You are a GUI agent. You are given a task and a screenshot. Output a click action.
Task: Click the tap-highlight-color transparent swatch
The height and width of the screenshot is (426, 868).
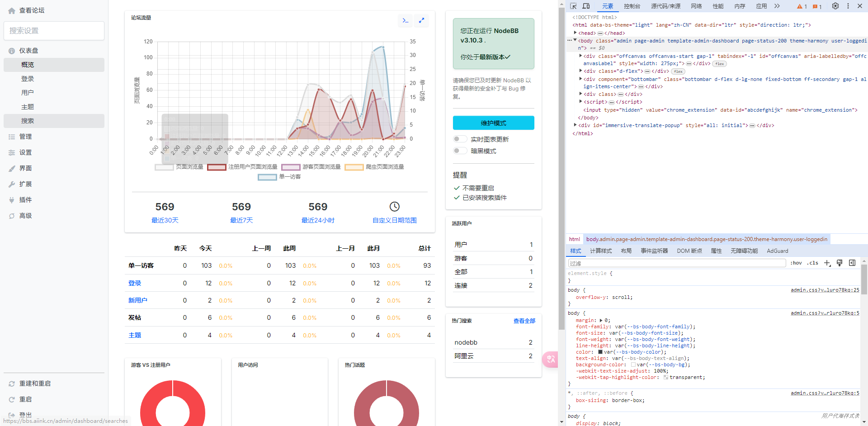coord(666,377)
